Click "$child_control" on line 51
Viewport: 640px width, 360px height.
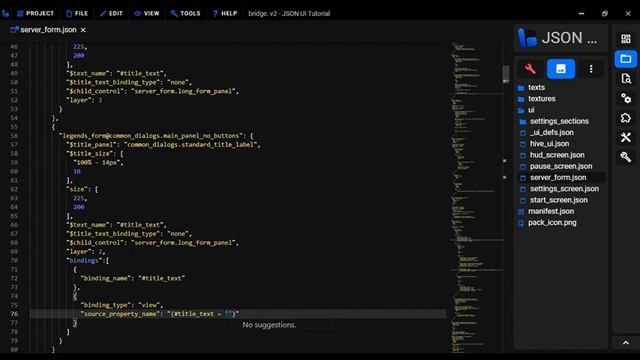click(95, 91)
